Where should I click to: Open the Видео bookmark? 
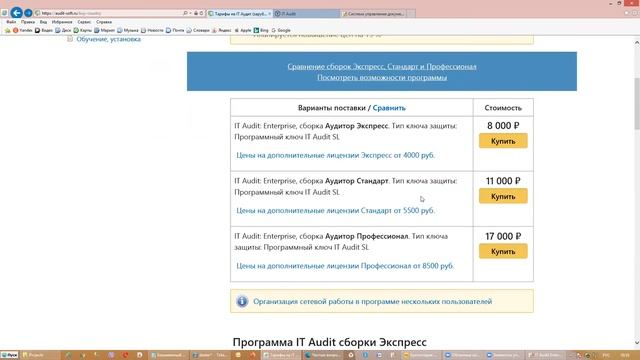pyautogui.click(x=44, y=30)
